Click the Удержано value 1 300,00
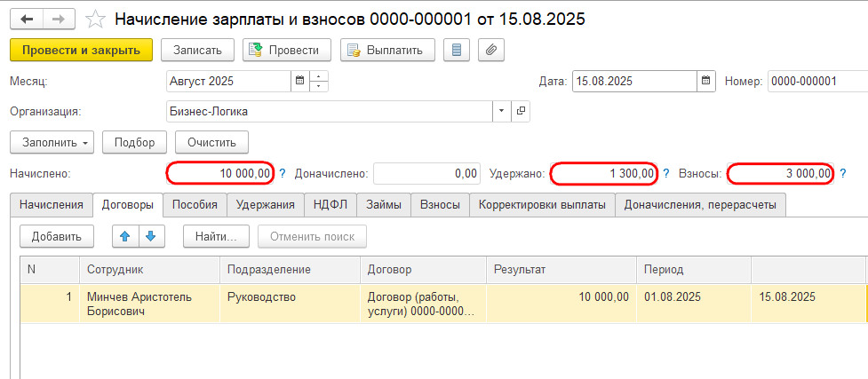Image resolution: width=868 pixels, height=379 pixels. coord(604,174)
